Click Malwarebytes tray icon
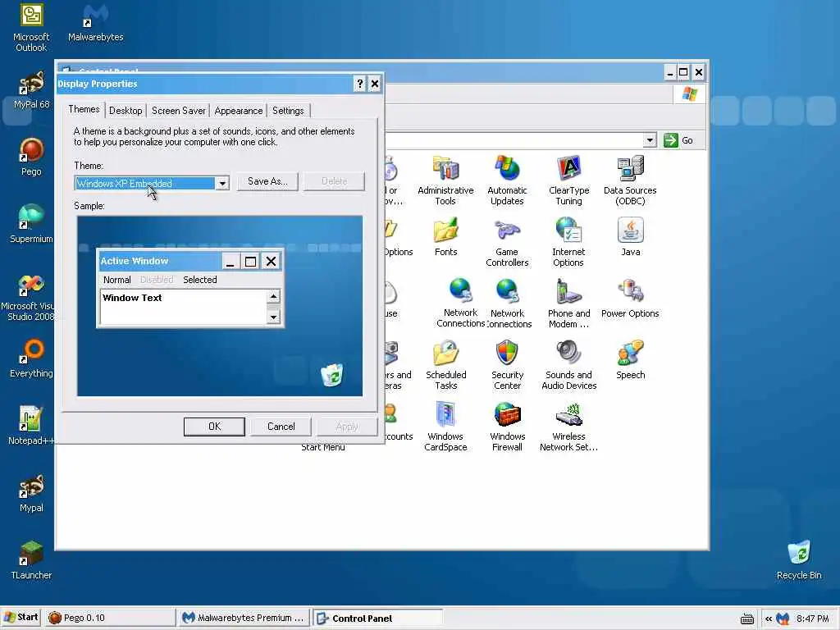Image resolution: width=840 pixels, height=630 pixels. (783, 619)
